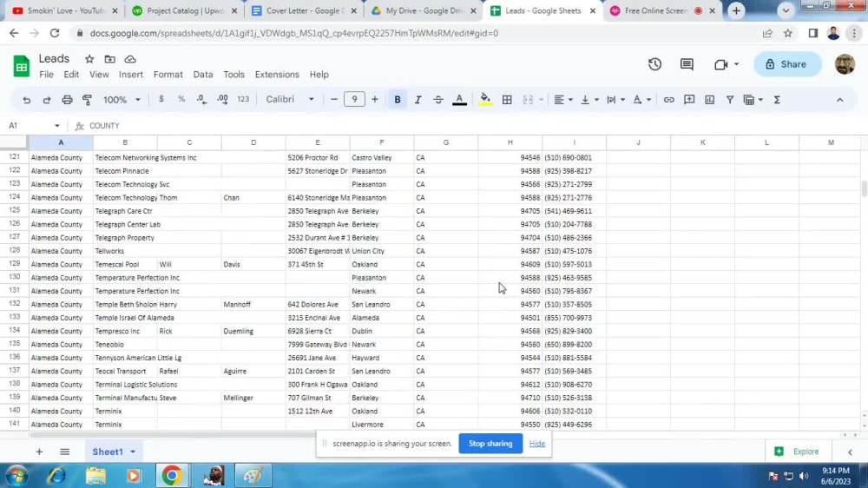This screenshot has width=868, height=488.
Task: Select column A header
Action: pyautogui.click(x=61, y=142)
